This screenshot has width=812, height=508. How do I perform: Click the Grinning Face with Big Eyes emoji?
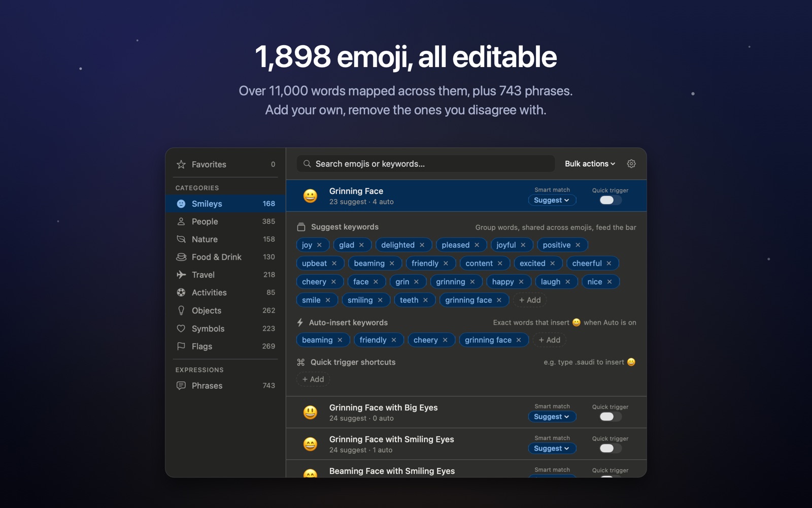(x=310, y=412)
